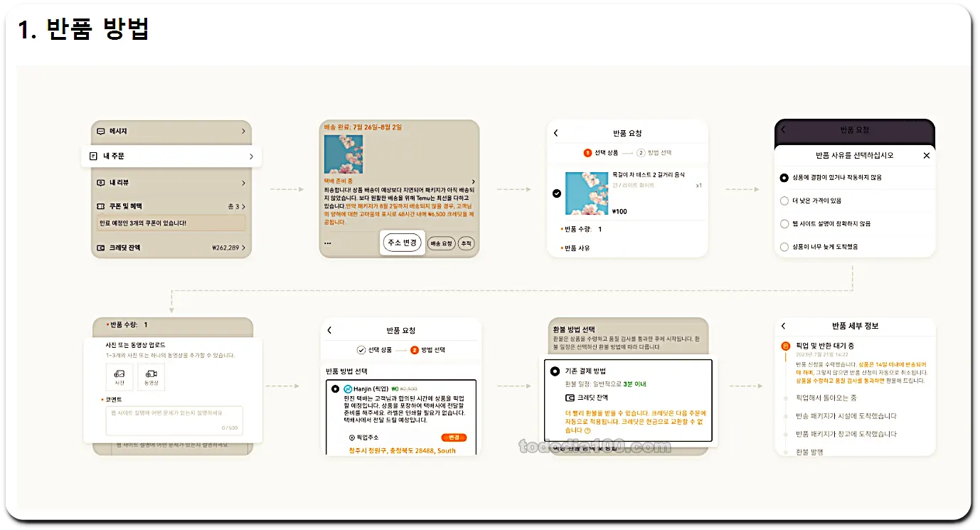Expand the 메시지 row chevron
980x530 pixels.
point(245,132)
